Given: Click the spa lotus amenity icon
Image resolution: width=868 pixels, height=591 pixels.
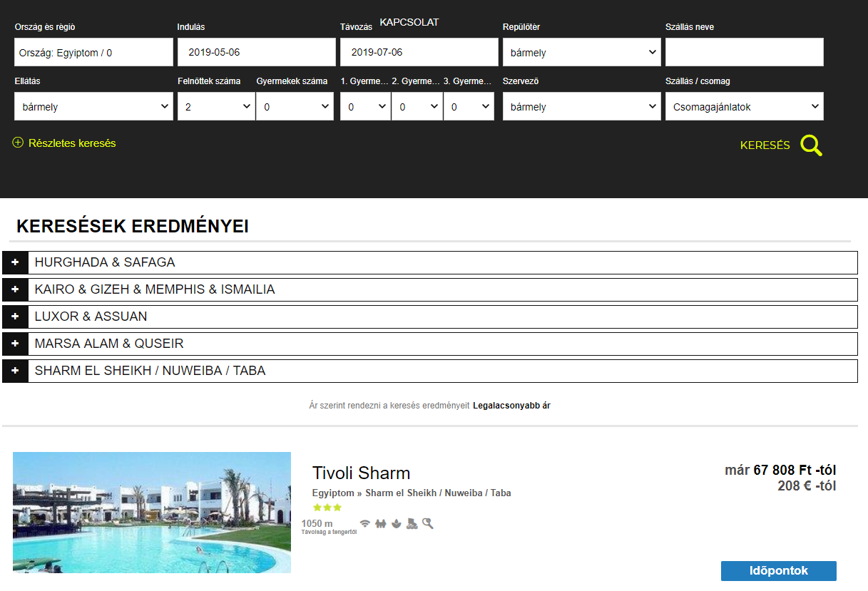Looking at the screenshot, I should click(397, 523).
